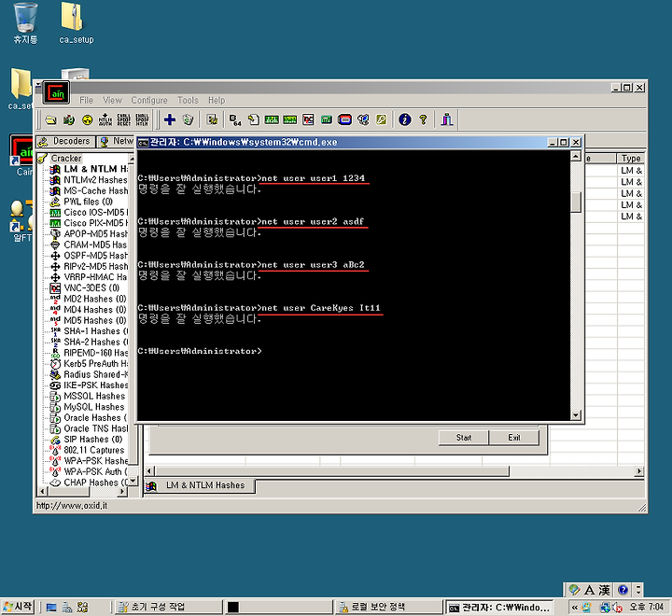
Task: Click the Type column header
Action: [631, 158]
